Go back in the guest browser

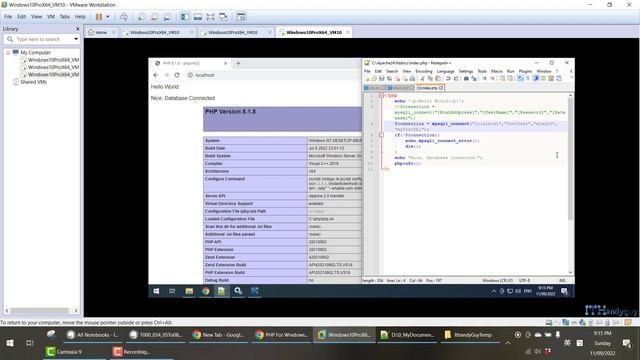pyautogui.click(x=156, y=75)
